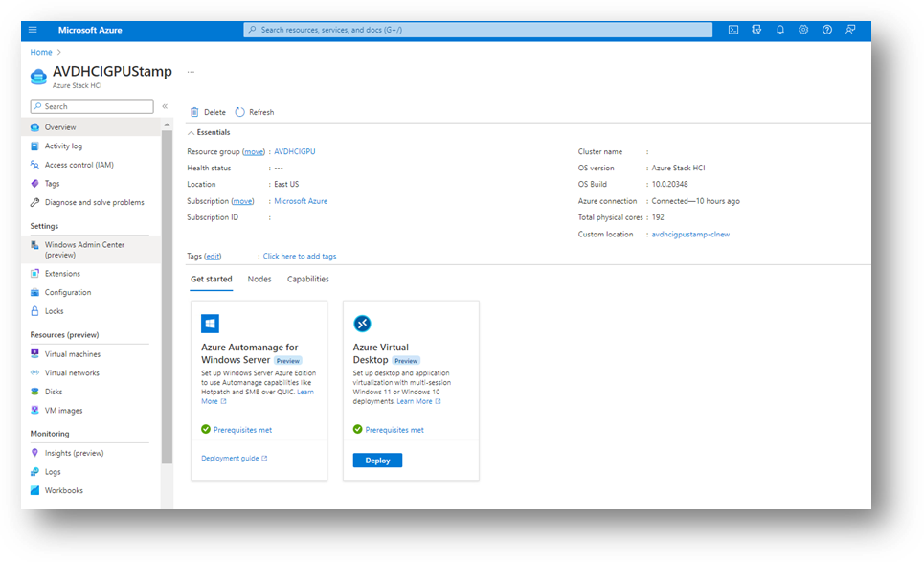Click the Tags edit link
Viewport: 924px width, 562px height.
[x=213, y=257]
